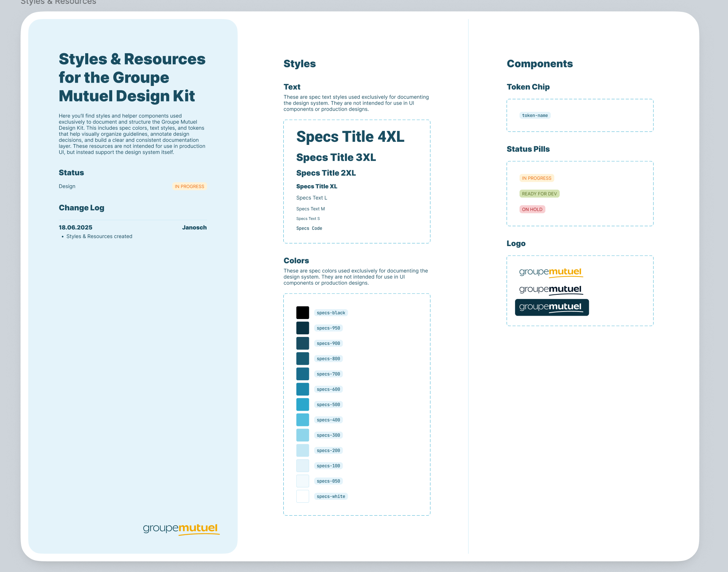Select the specs-500 color swatch
728x572 pixels.
[302, 404]
